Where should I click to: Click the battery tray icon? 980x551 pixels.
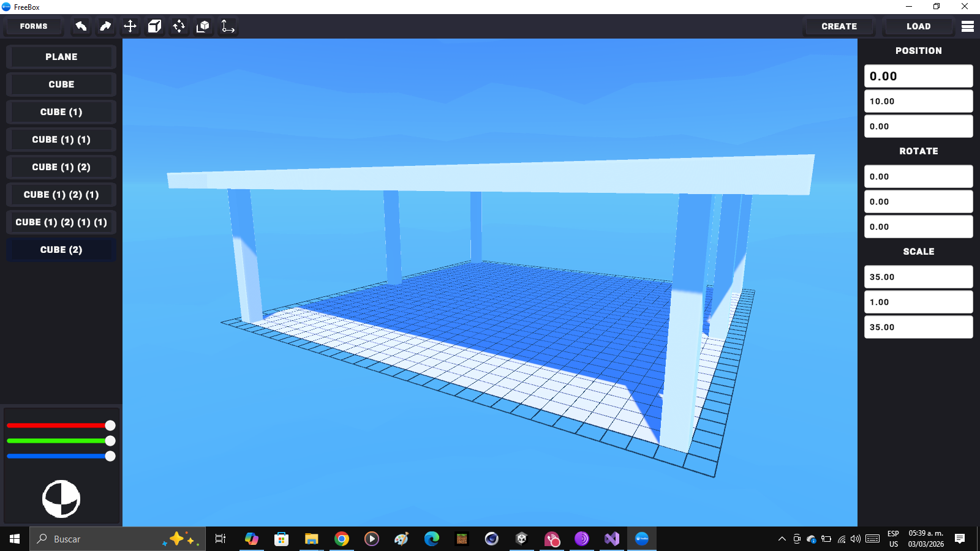(826, 539)
